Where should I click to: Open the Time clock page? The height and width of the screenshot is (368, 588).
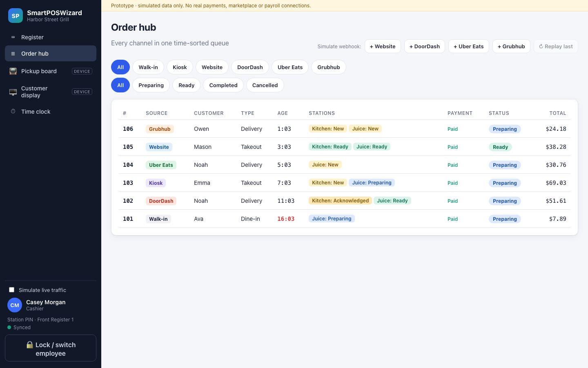click(51, 112)
